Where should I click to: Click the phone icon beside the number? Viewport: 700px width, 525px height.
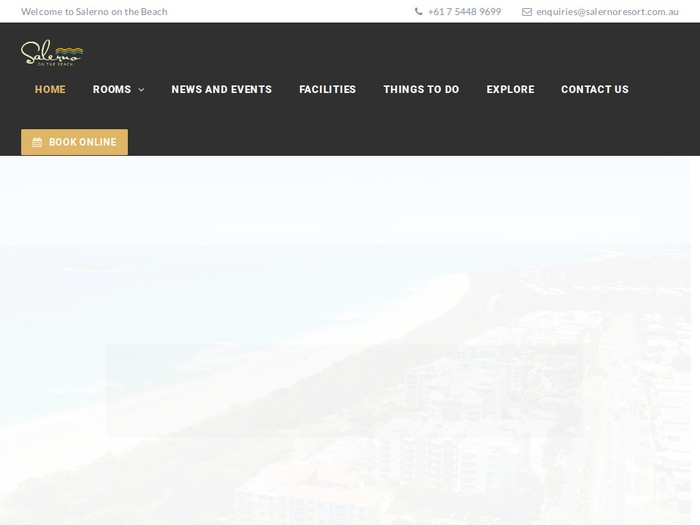tap(418, 12)
